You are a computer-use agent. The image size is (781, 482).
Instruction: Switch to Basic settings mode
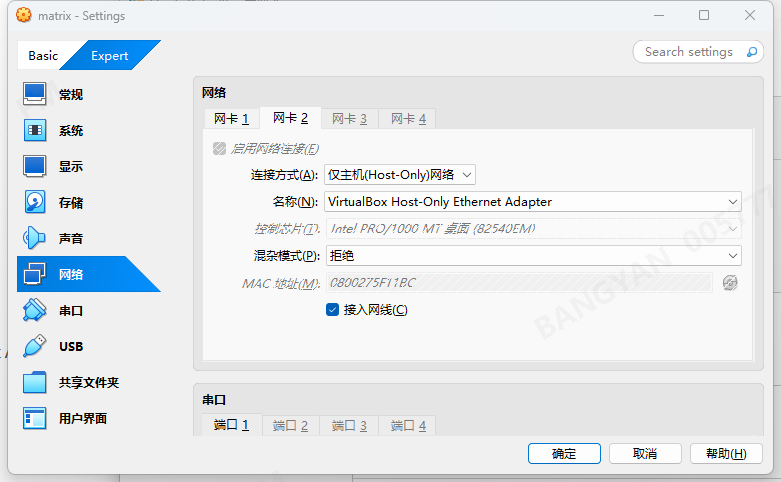[43, 55]
